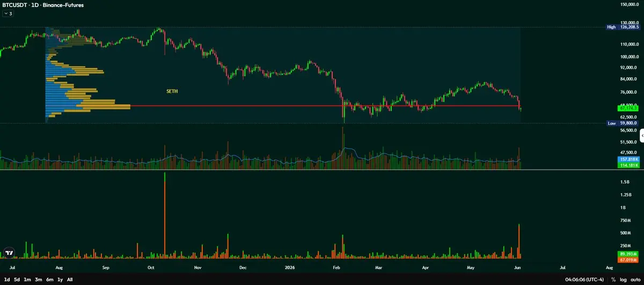Click current price label 67,174.3
The height and width of the screenshot is (285, 644).
[629, 108]
